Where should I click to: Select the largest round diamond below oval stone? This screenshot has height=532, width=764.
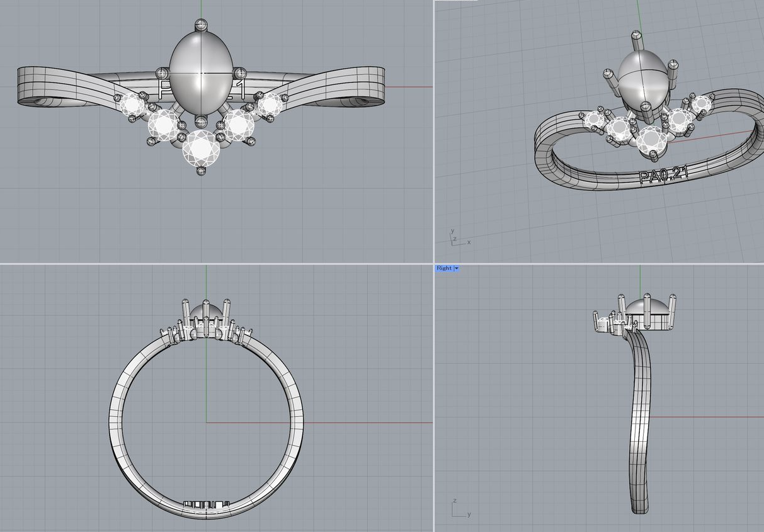click(x=201, y=149)
